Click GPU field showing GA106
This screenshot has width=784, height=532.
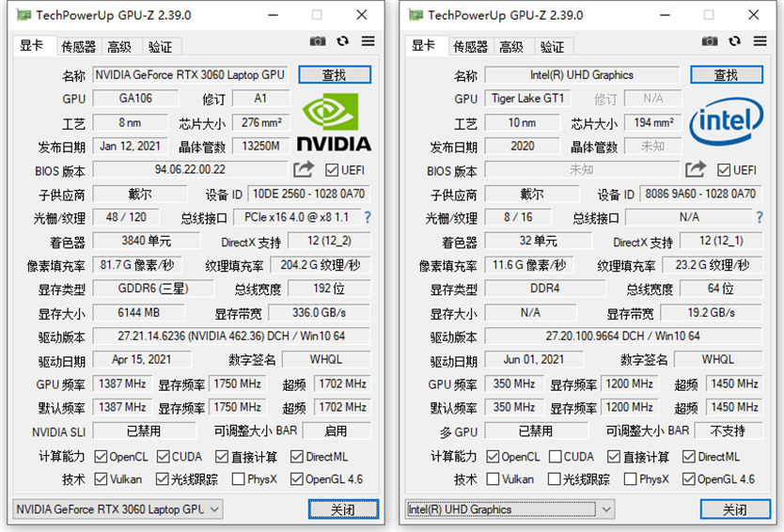point(135,99)
